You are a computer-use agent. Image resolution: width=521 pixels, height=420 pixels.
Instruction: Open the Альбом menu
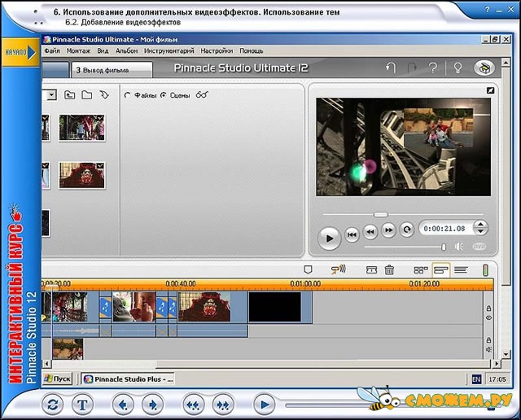click(127, 50)
